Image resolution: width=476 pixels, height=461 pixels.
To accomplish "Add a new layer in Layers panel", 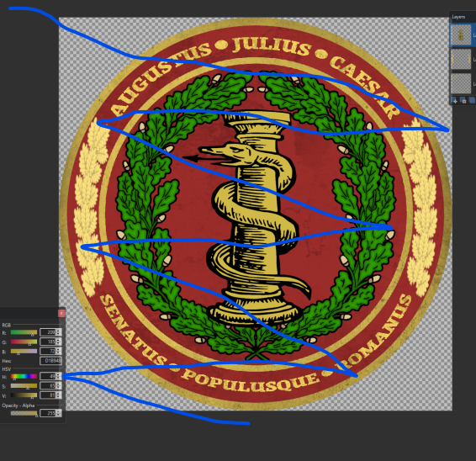I will pos(454,100).
